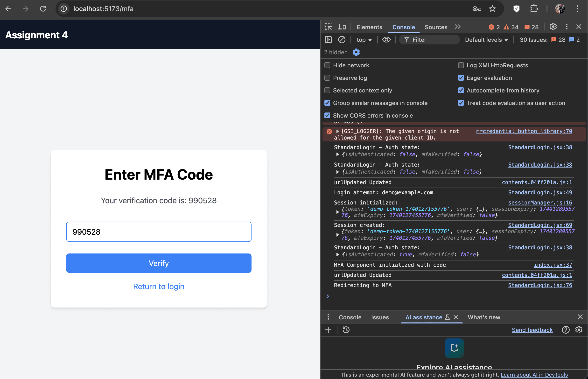Open the sessionManager.js:16 source link
Screen dimensions: 588x379
point(540,203)
